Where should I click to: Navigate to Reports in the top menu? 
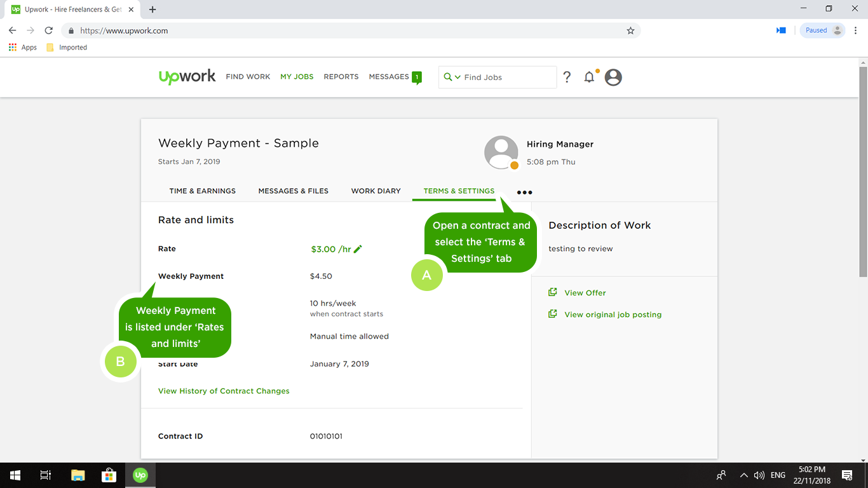341,76
